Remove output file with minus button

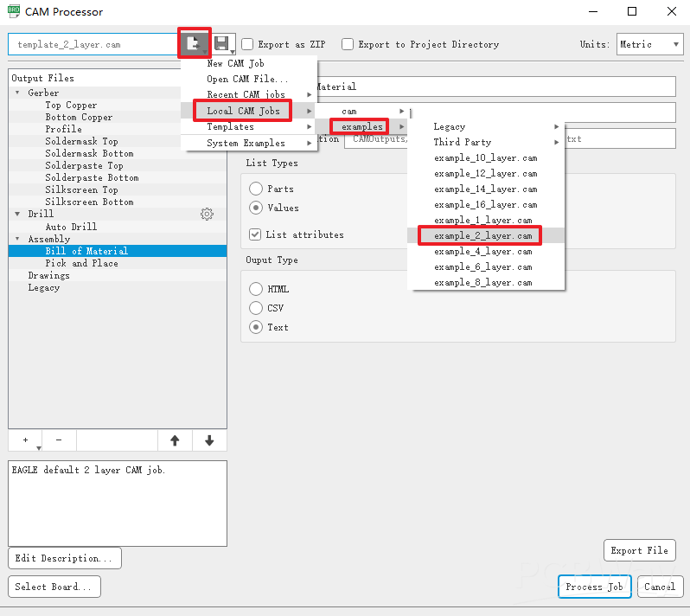click(x=59, y=440)
